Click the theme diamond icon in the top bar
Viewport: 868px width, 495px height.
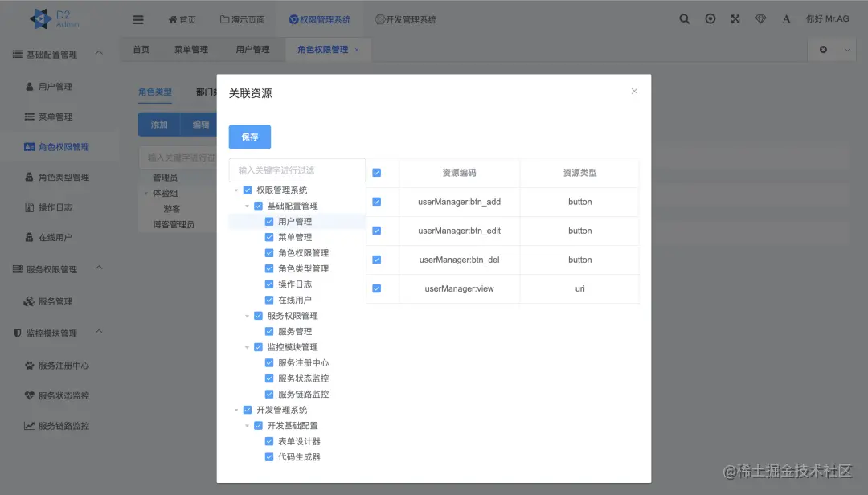[760, 18]
